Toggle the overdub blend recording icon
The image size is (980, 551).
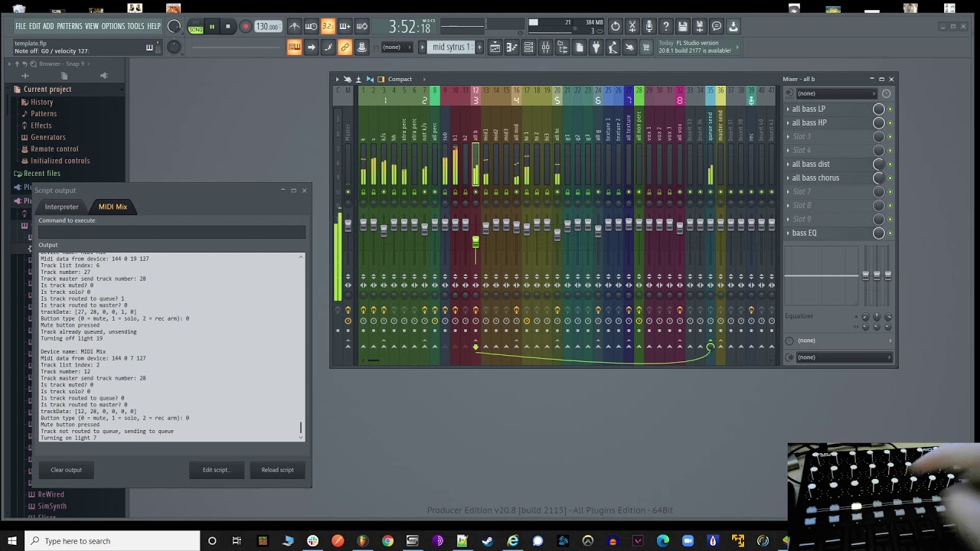click(x=345, y=27)
